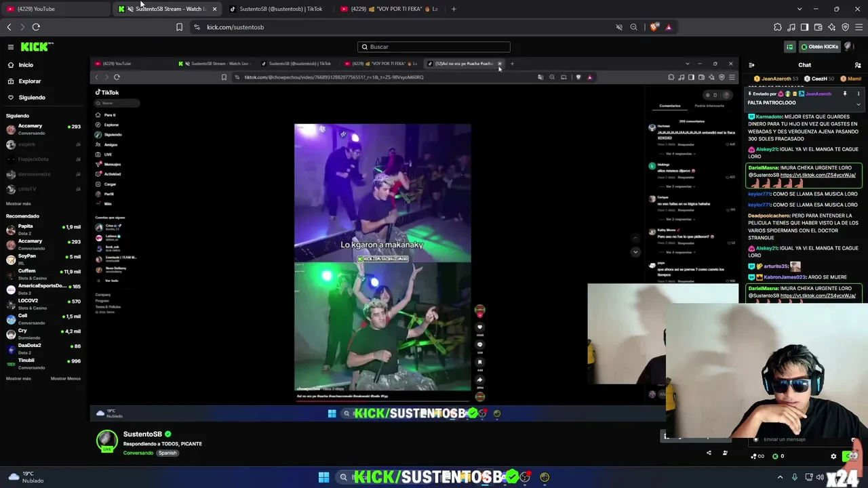The image size is (868, 488).
Task: Open chat settings gear icon
Action: pyautogui.click(x=833, y=456)
